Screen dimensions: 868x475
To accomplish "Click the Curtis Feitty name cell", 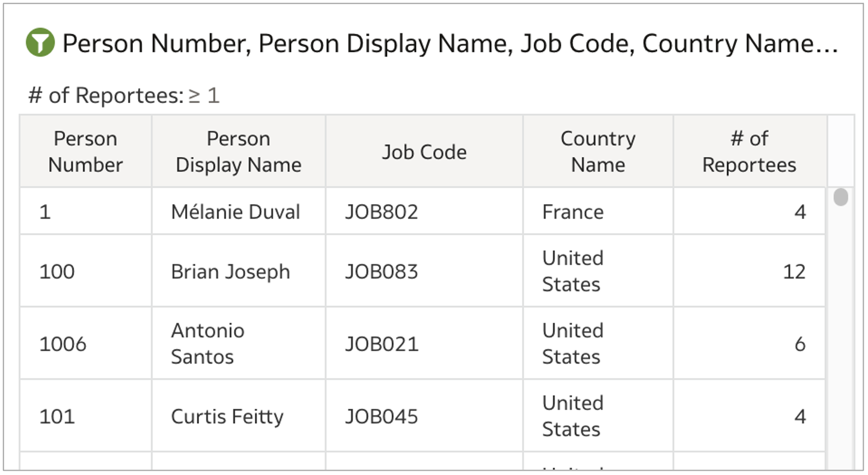I will click(227, 416).
